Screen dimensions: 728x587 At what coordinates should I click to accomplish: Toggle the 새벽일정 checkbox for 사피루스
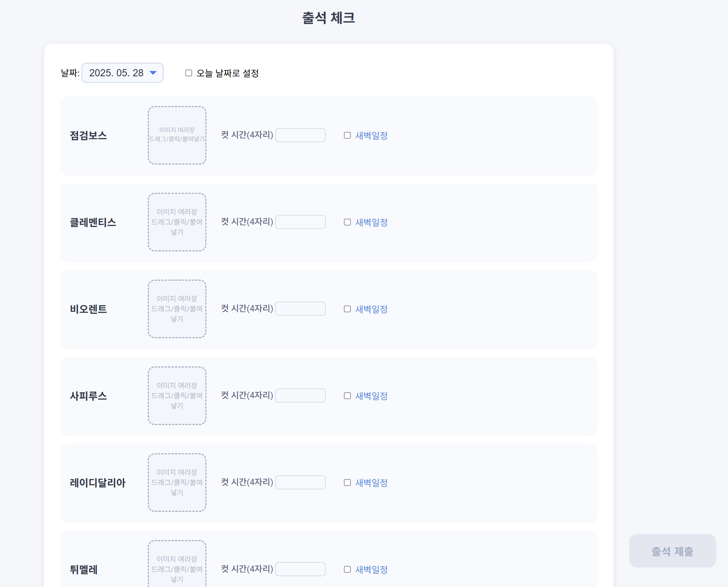point(347,396)
